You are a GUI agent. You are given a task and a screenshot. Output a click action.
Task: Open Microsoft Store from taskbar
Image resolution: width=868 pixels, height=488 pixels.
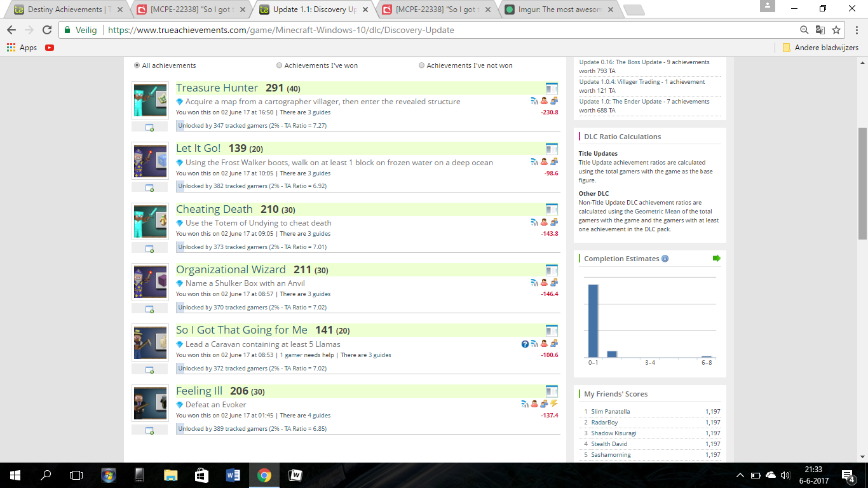202,475
